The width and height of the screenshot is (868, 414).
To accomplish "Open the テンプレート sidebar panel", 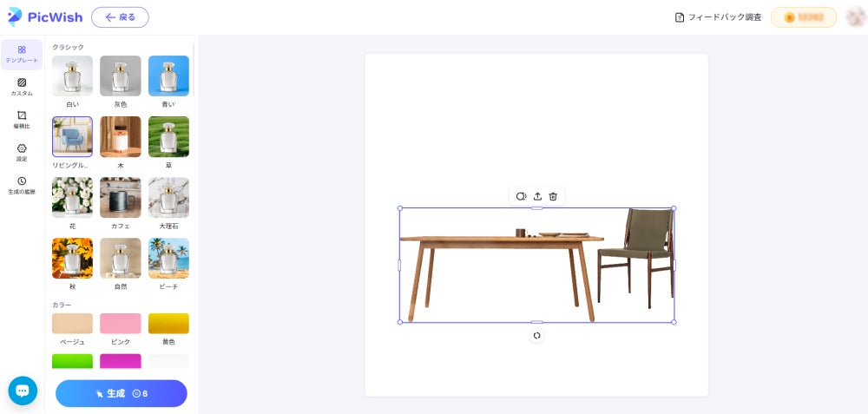I will [x=22, y=54].
